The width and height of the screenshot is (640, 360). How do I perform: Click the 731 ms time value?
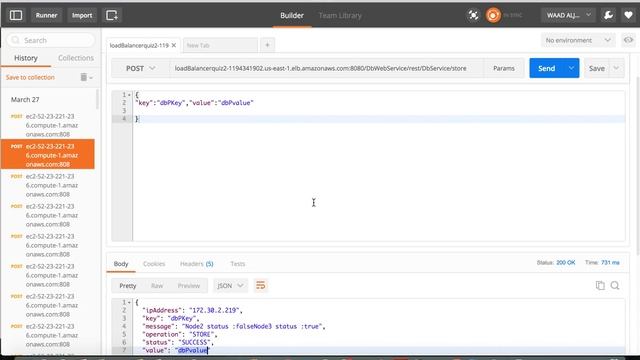coord(610,262)
